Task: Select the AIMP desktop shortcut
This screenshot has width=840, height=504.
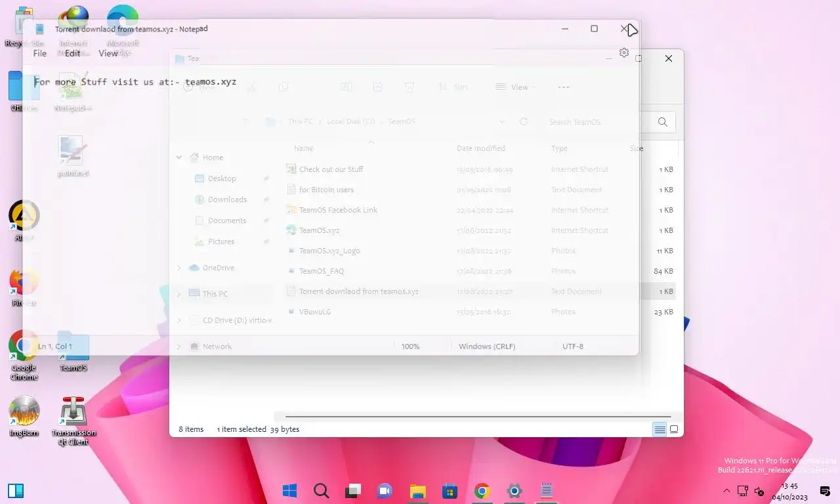Action: 24,221
